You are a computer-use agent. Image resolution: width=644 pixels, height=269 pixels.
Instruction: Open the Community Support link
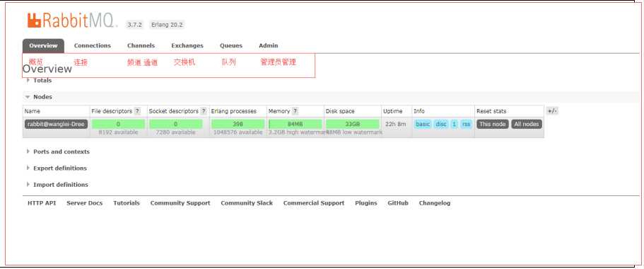(180, 203)
